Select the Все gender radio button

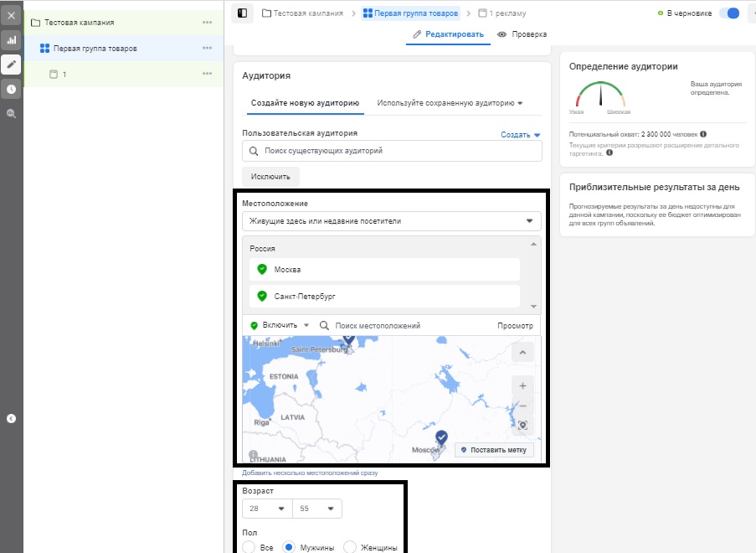tap(249, 547)
